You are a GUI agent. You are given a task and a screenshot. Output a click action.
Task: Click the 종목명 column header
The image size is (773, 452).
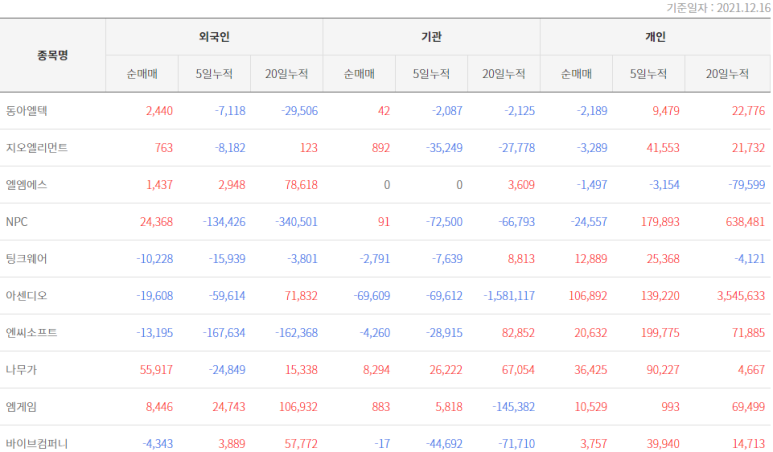tap(53, 55)
